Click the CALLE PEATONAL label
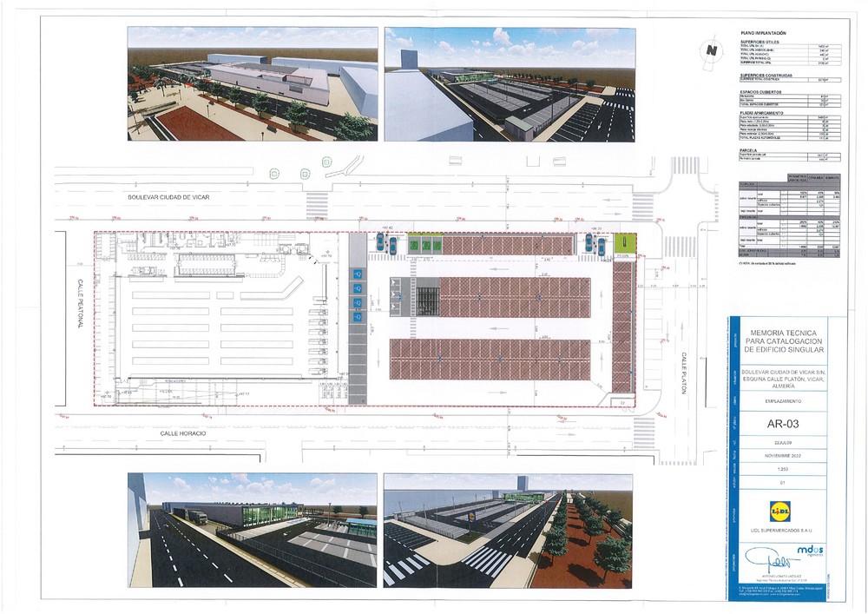 [x=79, y=303]
